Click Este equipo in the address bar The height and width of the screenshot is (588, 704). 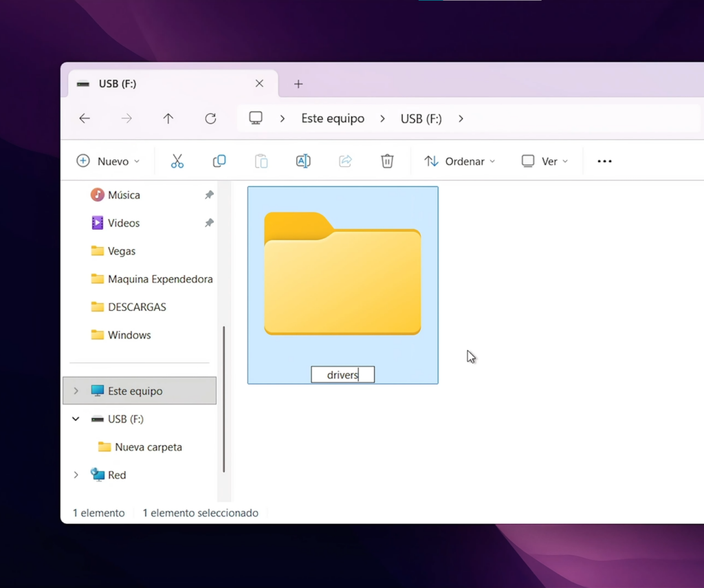click(333, 118)
